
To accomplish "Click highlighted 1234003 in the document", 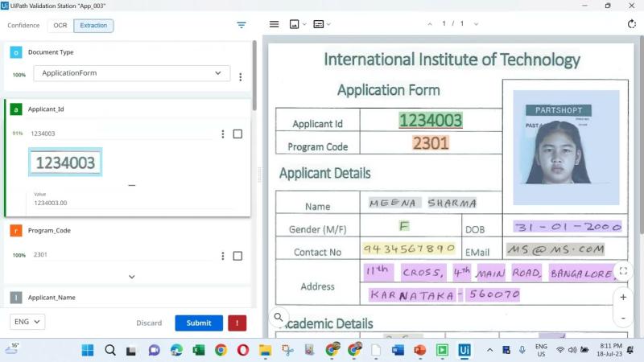I will (x=431, y=120).
